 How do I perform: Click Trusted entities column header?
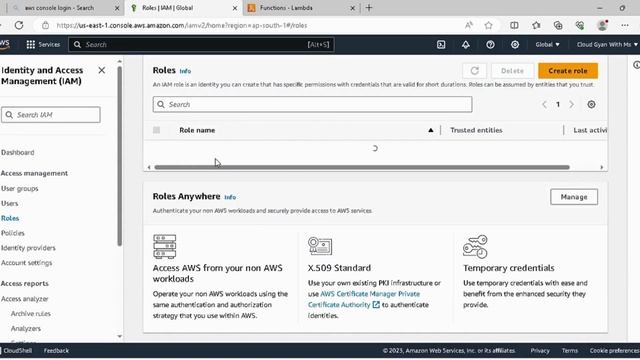[476, 130]
